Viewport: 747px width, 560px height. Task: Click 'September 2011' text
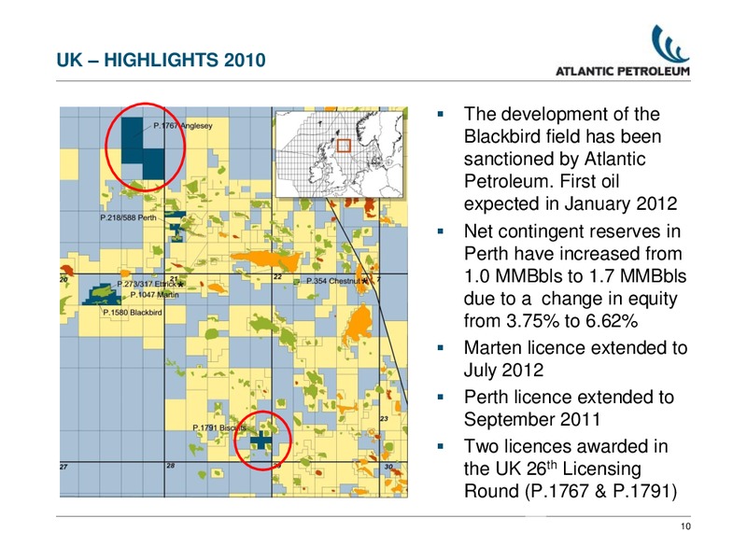(x=531, y=419)
